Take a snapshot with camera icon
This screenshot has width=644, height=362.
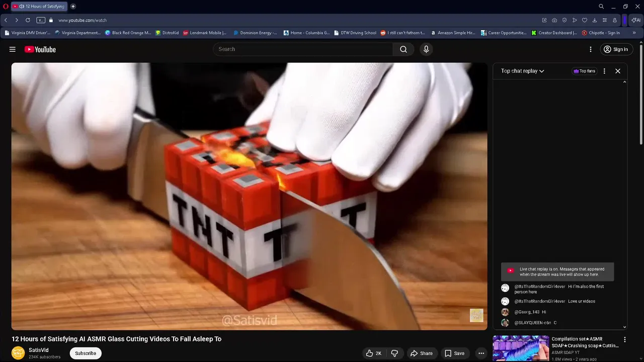[554, 20]
